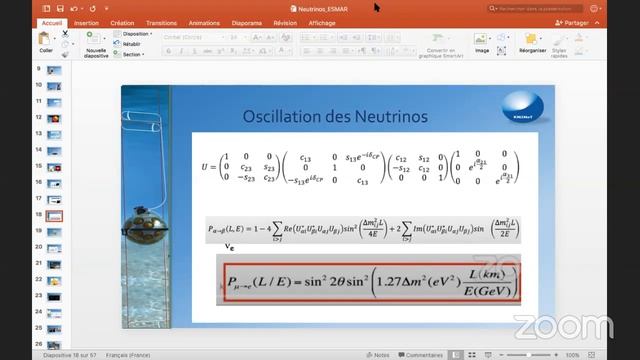Select slide 22 thumbnail

point(54,281)
